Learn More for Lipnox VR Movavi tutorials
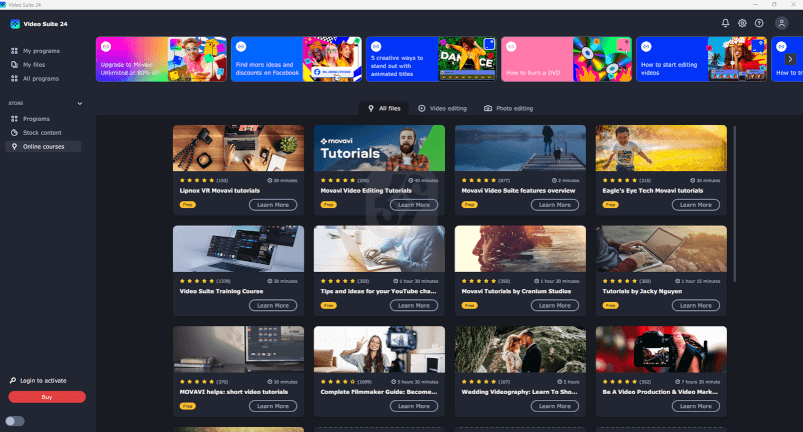803x432 pixels. tap(273, 205)
